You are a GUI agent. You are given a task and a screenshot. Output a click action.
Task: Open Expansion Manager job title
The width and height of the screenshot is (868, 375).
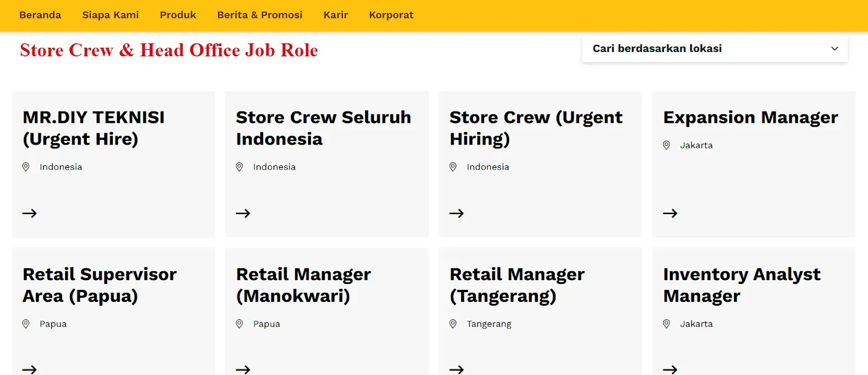tap(750, 118)
